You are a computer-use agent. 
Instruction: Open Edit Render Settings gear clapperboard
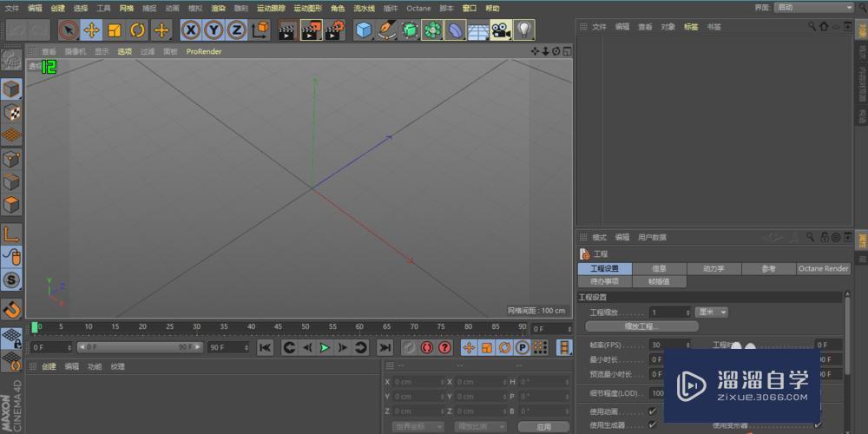pyautogui.click(x=335, y=30)
